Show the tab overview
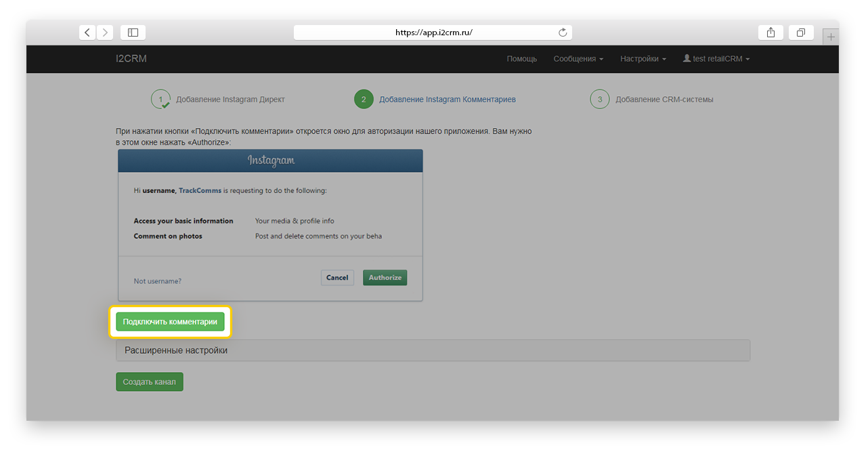The width and height of the screenshot is (868, 454). click(801, 33)
